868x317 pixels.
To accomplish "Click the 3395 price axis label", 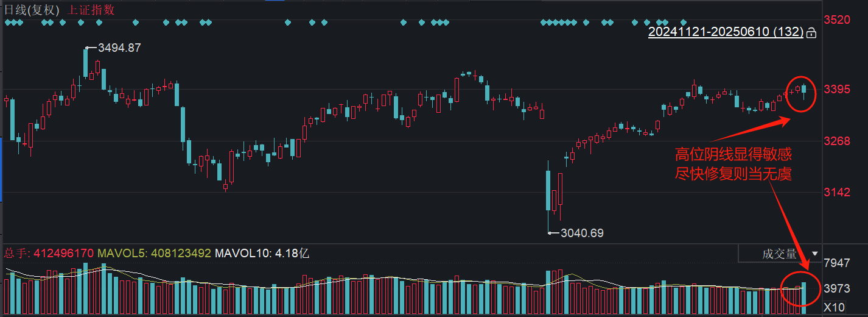I will coord(836,90).
